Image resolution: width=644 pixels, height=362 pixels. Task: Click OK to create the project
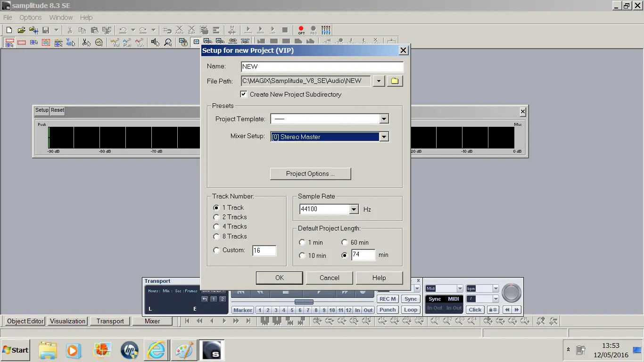[x=280, y=278]
